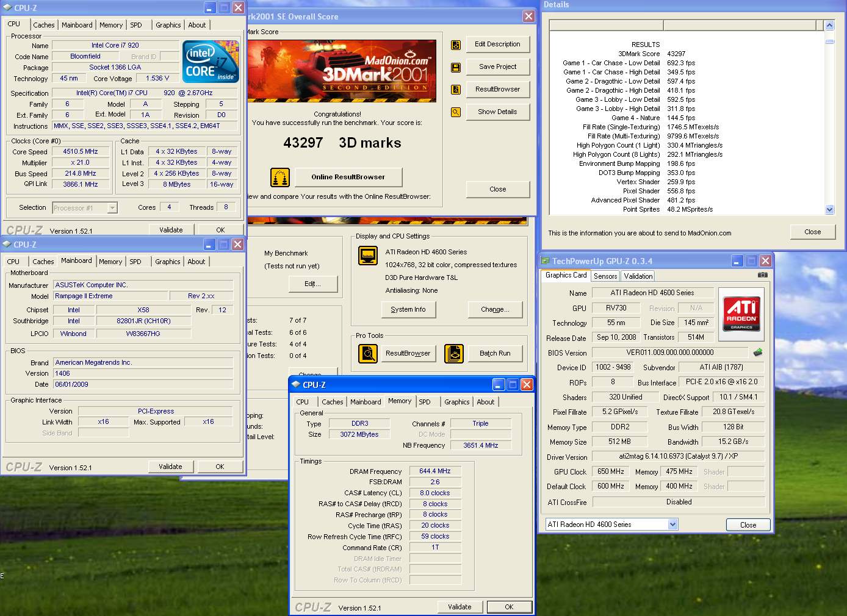Click the Intel Core i7 920 name field
This screenshot has height=616, width=847.
pos(115,46)
